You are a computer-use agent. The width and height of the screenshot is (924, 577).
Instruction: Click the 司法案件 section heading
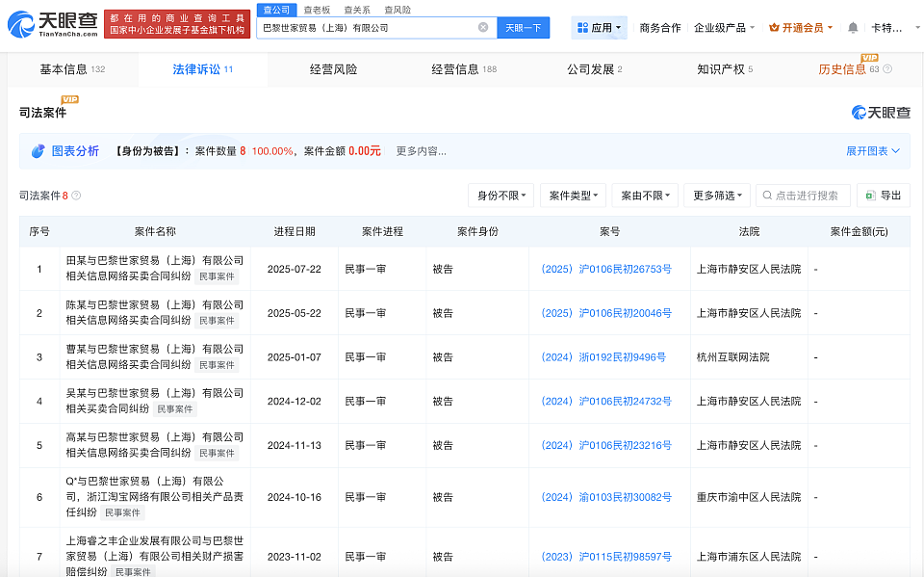coord(42,112)
